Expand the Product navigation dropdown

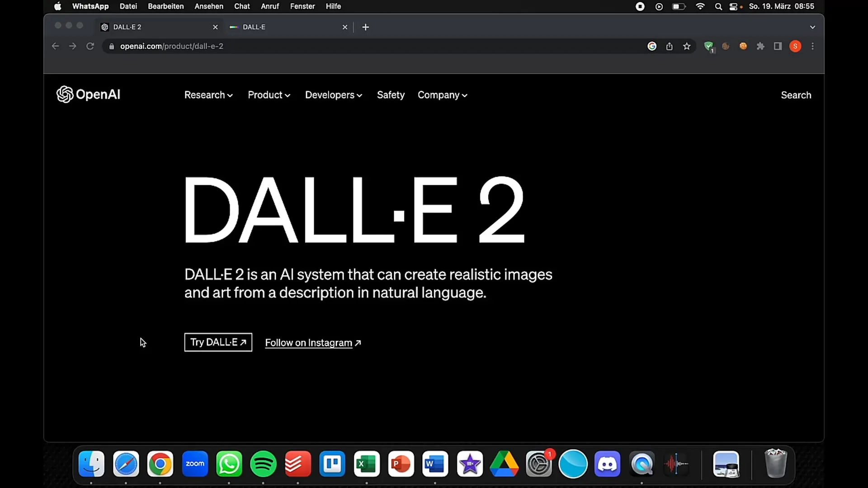[x=268, y=95]
